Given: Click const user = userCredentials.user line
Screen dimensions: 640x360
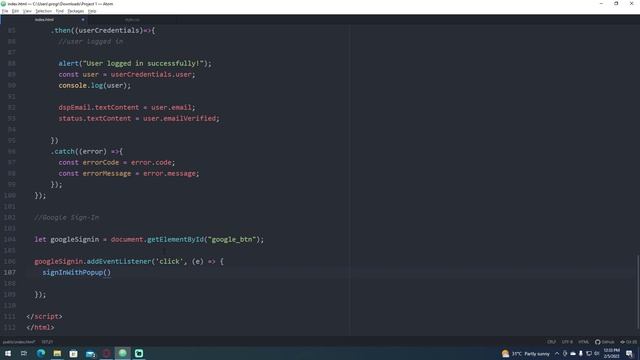Looking at the screenshot, I should pyautogui.click(x=127, y=74).
